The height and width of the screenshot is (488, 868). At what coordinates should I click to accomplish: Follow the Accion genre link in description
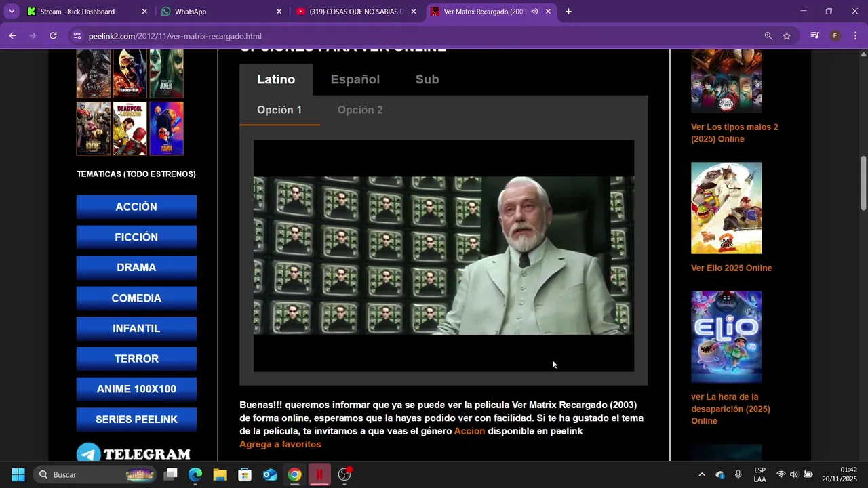point(469,431)
